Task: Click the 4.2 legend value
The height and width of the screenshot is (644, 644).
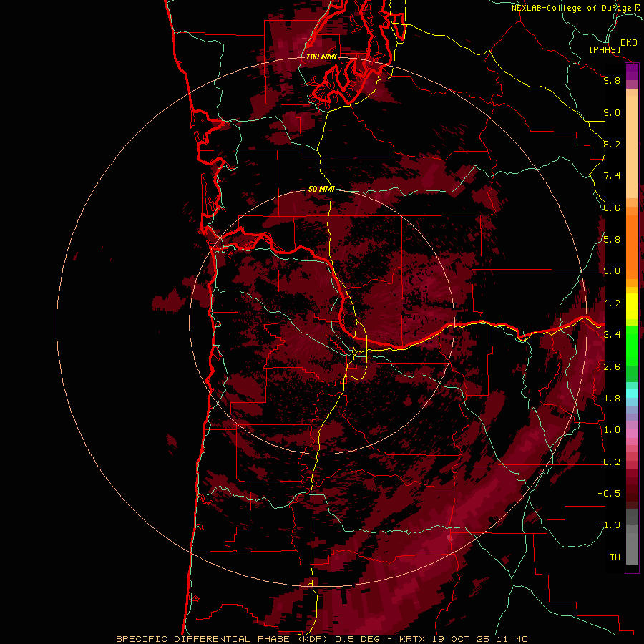Action: 612,303
